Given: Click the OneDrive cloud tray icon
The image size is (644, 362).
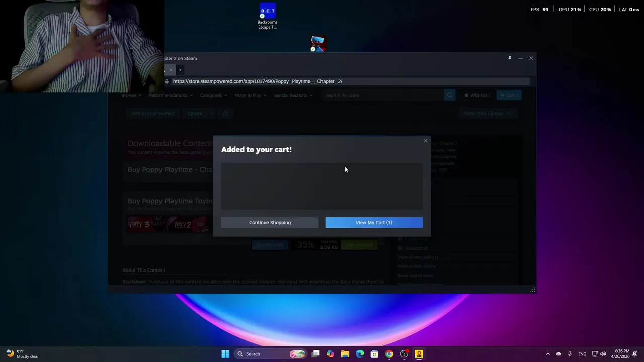Looking at the screenshot, I should pyautogui.click(x=558, y=354).
